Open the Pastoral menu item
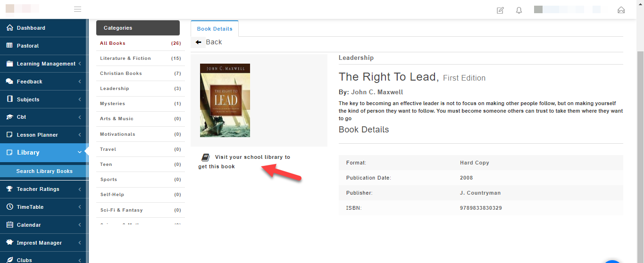Screen dimensions: 644x263 pyautogui.click(x=43, y=46)
